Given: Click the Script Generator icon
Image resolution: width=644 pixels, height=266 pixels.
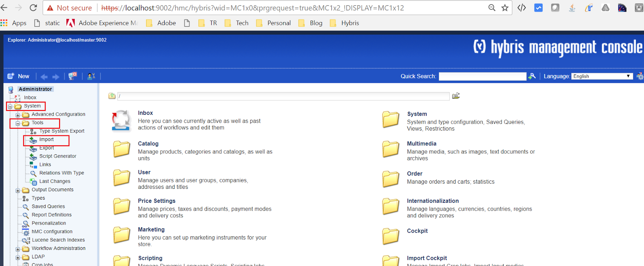Looking at the screenshot, I should tap(33, 157).
